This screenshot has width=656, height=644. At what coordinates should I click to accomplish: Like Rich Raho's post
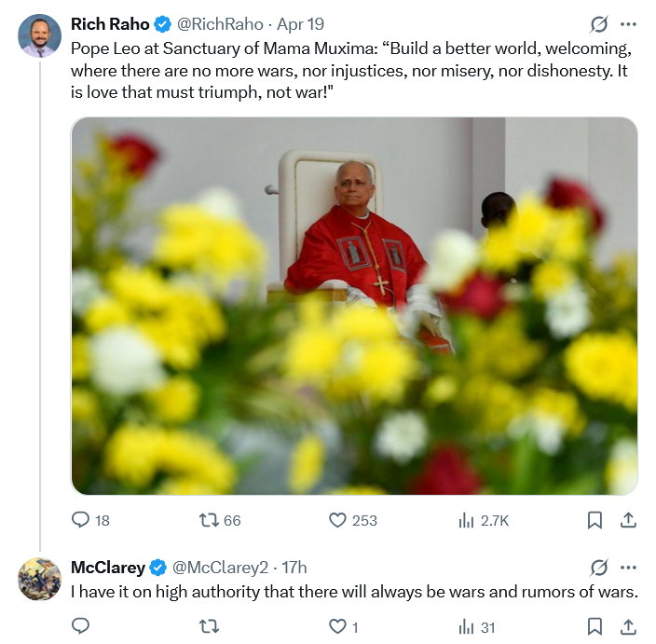pyautogui.click(x=338, y=520)
